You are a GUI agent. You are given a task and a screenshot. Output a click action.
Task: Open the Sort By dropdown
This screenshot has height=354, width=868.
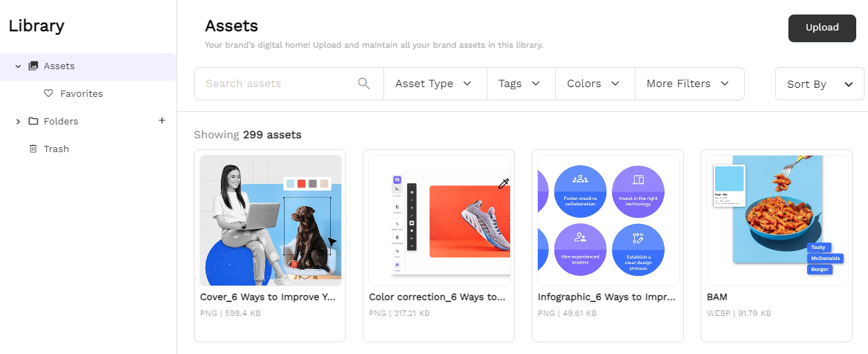pyautogui.click(x=820, y=84)
